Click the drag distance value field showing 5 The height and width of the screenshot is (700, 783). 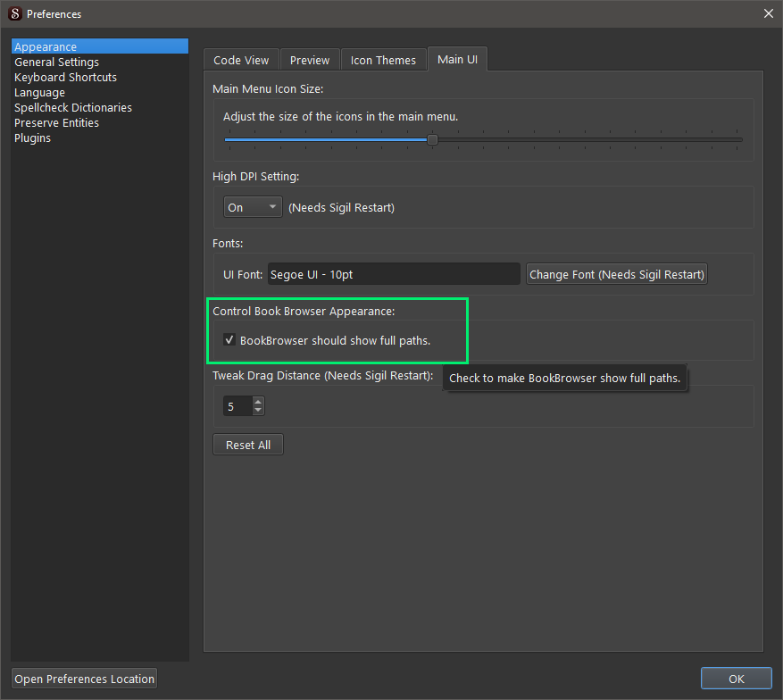point(237,406)
